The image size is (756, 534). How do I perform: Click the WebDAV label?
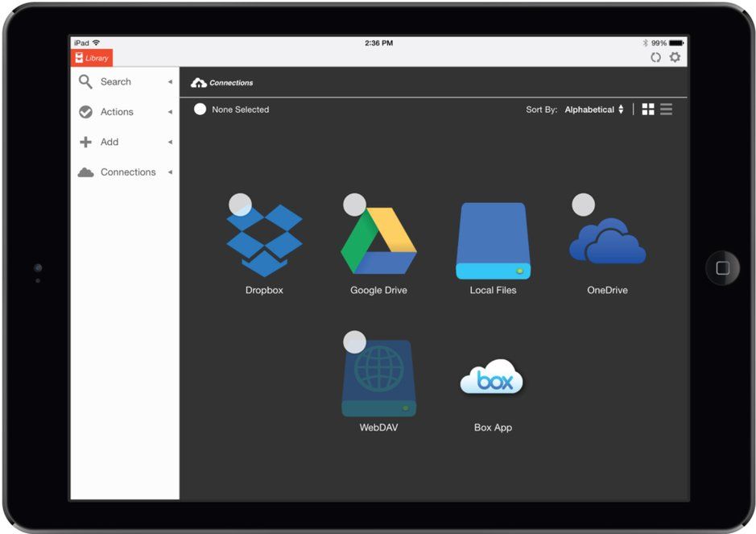[x=378, y=428]
